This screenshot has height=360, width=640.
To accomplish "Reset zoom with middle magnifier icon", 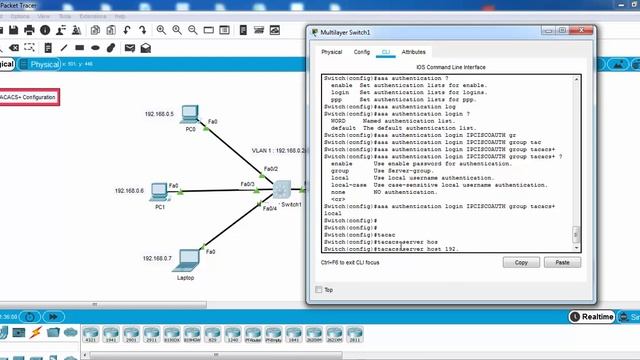I will coord(177,30).
